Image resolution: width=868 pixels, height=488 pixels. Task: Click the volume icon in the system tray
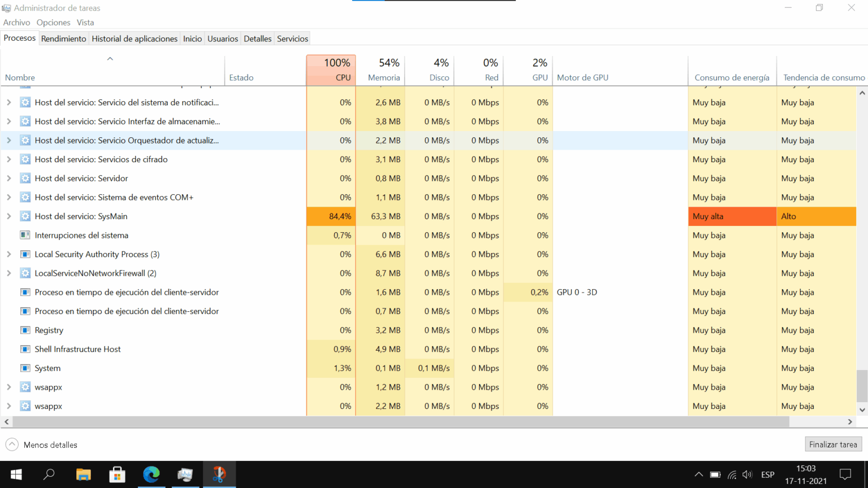[x=747, y=474]
